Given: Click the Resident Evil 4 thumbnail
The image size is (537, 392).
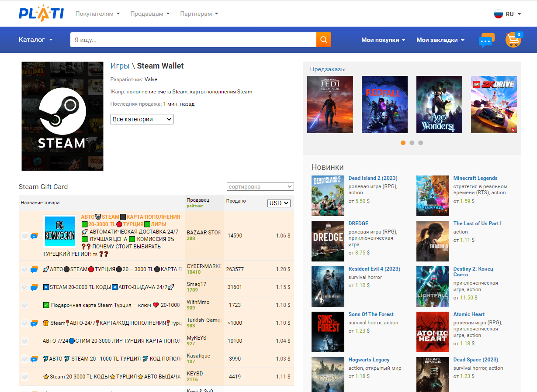Looking at the screenshot, I should point(328,286).
